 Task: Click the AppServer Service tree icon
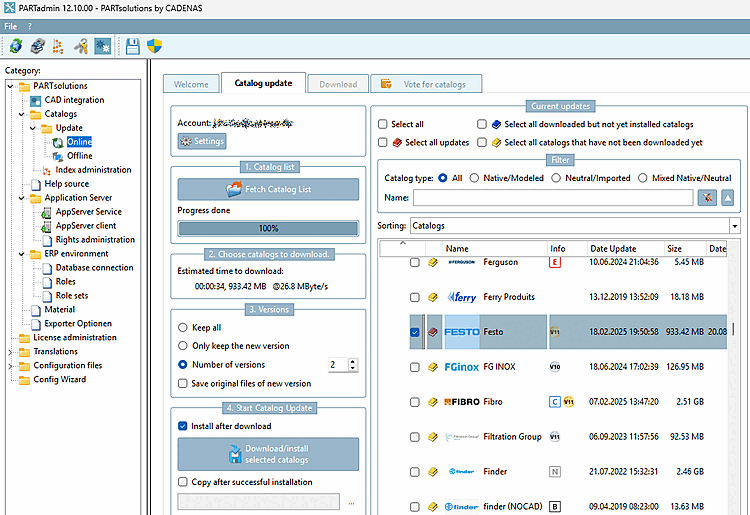47,212
